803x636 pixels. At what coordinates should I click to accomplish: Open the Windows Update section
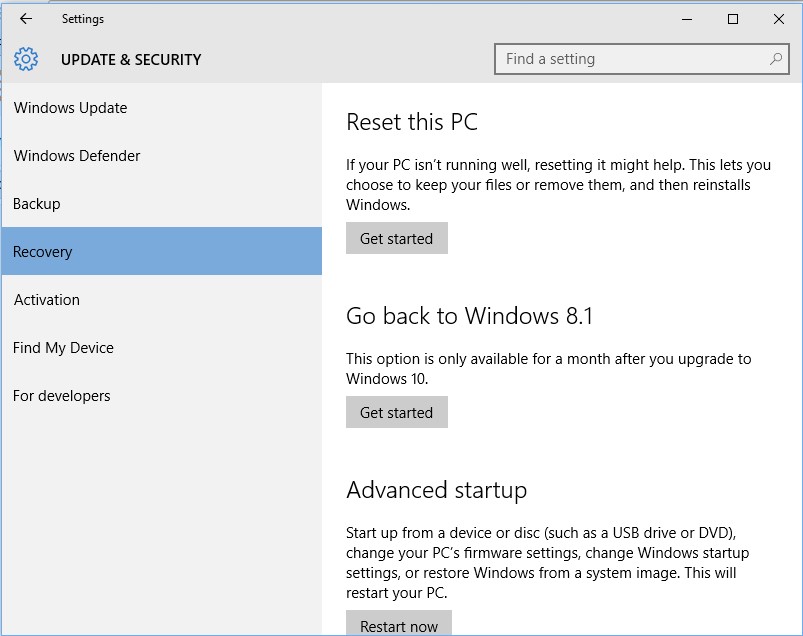pyautogui.click(x=162, y=108)
